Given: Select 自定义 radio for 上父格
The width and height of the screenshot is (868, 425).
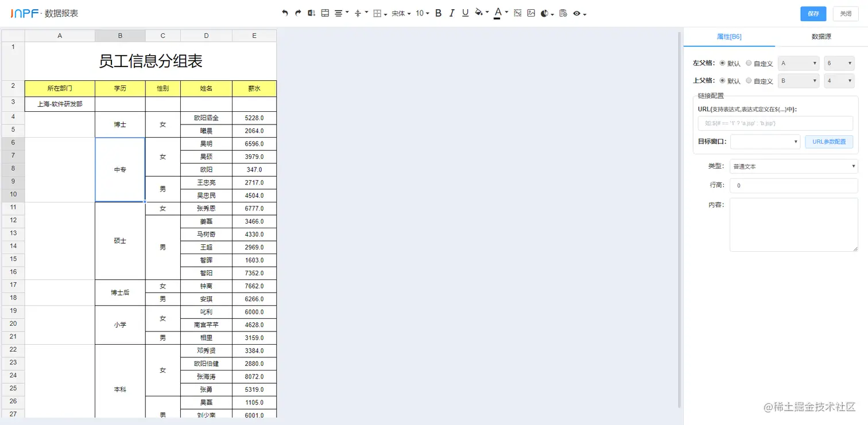Looking at the screenshot, I should (749, 81).
